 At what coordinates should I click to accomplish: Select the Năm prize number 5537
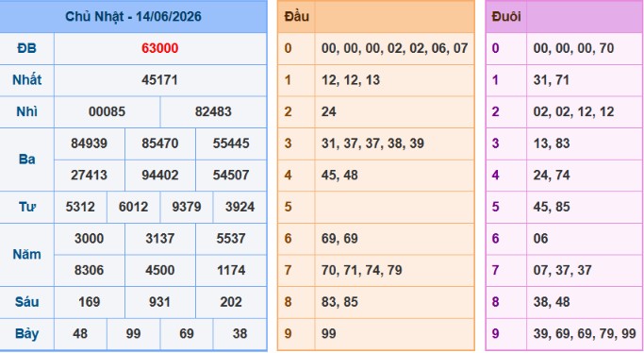pyautogui.click(x=231, y=239)
